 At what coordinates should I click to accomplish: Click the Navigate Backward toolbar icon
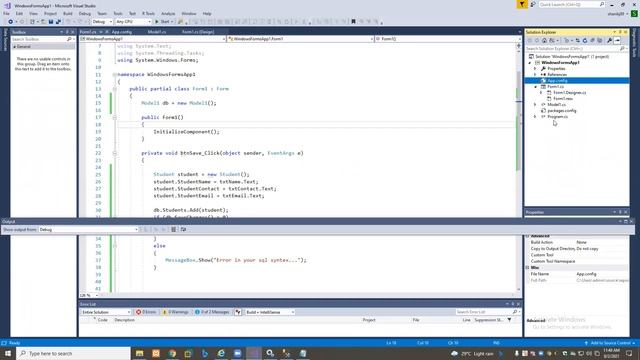pos(11,22)
